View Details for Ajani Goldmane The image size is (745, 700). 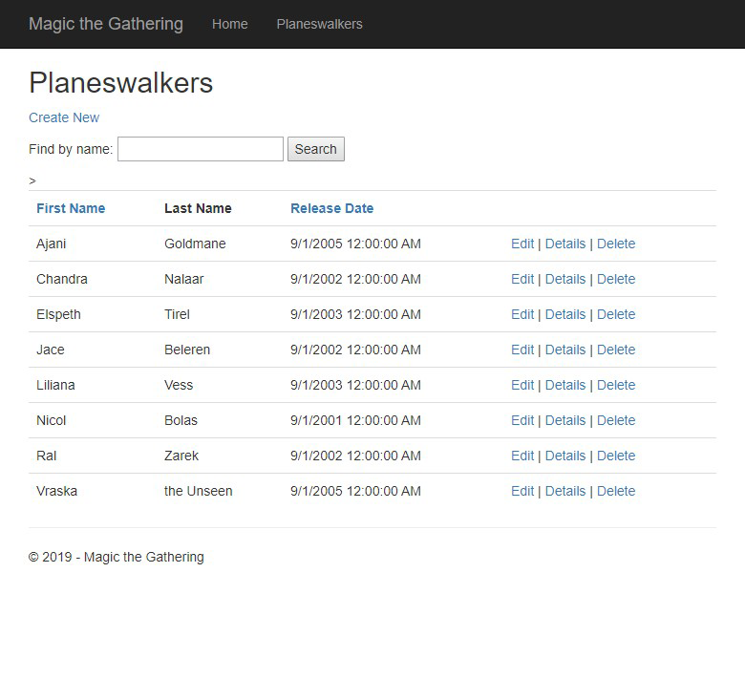coord(565,244)
